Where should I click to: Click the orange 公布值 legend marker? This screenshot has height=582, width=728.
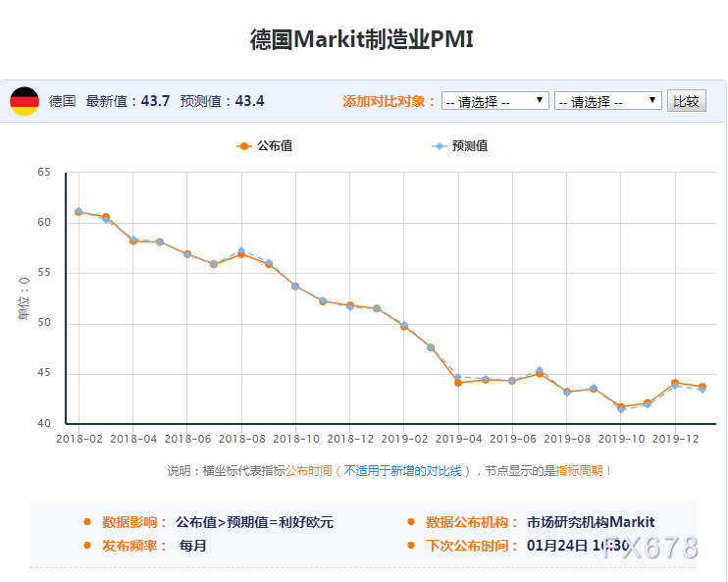(244, 146)
